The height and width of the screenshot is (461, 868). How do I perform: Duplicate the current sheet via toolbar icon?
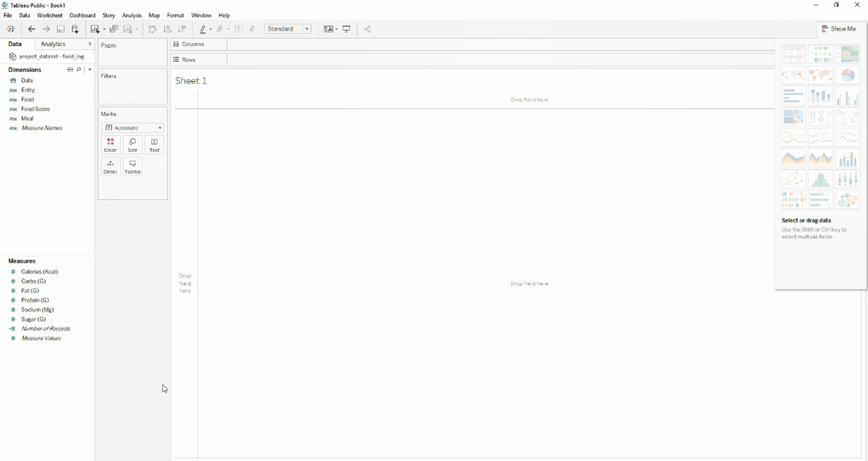114,29
